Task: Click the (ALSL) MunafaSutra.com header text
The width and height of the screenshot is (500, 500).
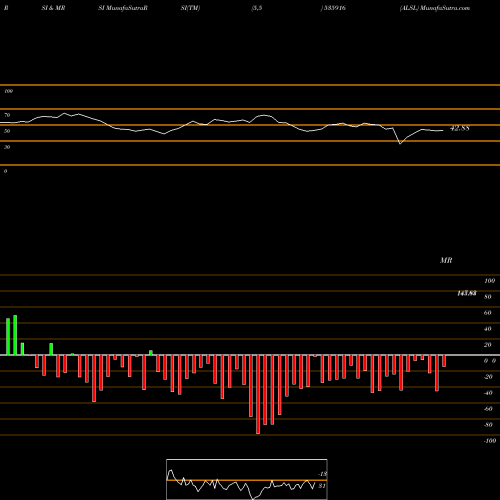Action: [x=435, y=8]
